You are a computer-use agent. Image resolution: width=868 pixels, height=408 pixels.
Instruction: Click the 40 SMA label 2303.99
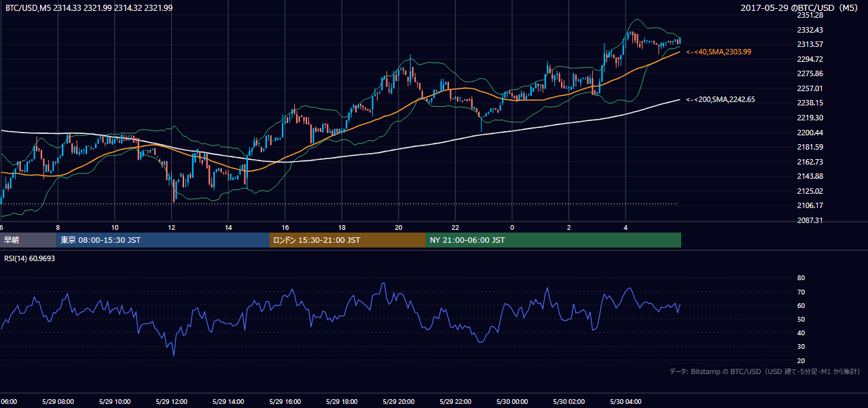(x=719, y=52)
